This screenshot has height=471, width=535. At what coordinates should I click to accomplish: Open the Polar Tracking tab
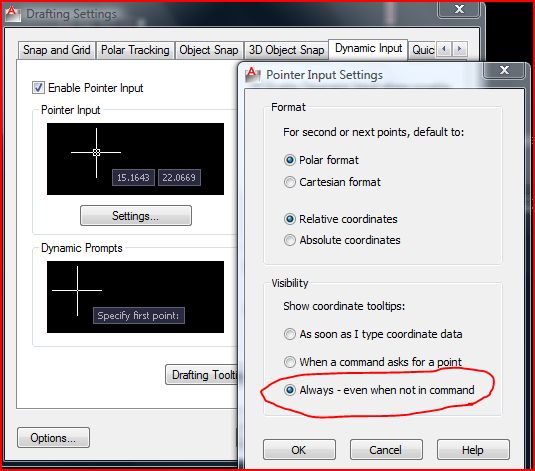(135, 50)
